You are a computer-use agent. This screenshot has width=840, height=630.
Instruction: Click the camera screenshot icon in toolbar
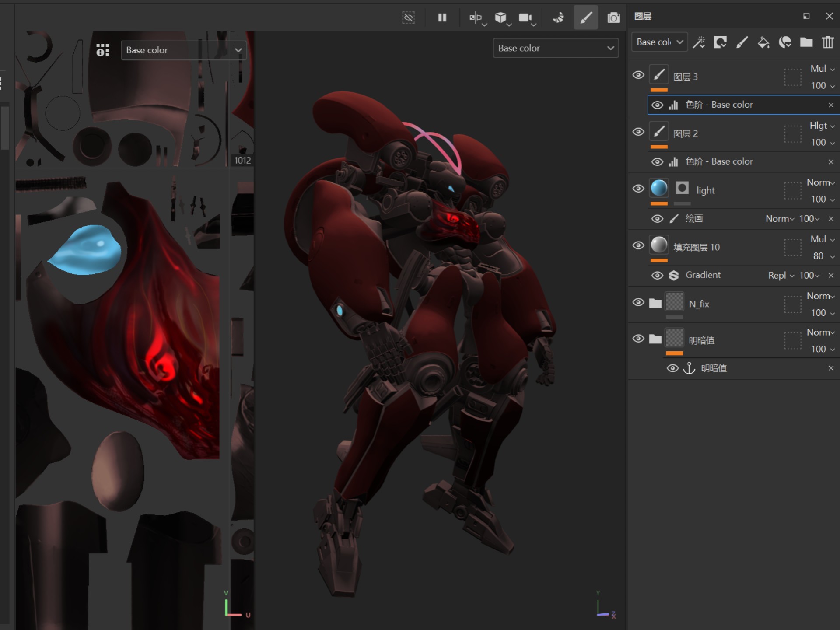(613, 17)
